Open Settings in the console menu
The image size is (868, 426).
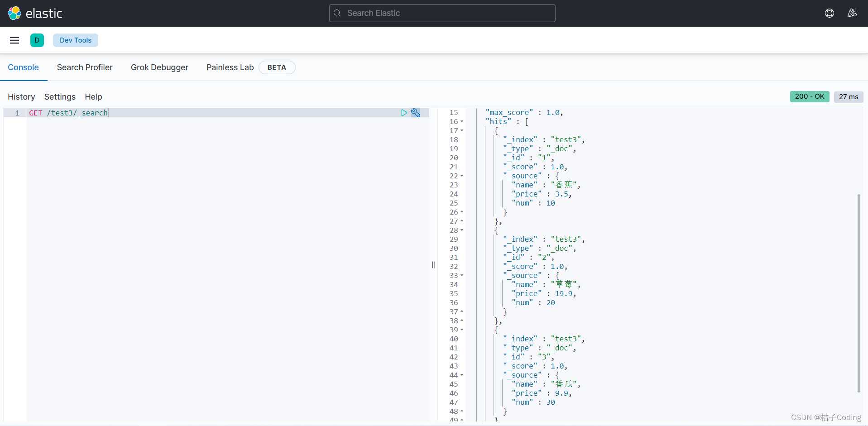coord(60,97)
